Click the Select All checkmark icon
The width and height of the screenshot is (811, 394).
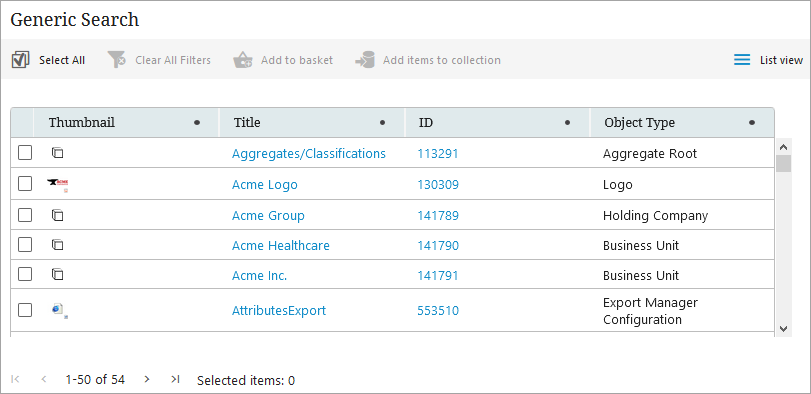(20, 60)
